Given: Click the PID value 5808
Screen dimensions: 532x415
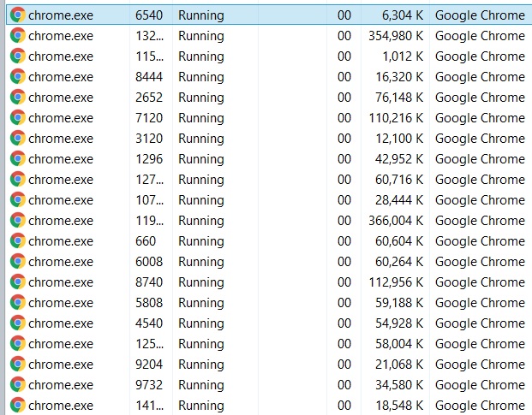Looking at the screenshot, I should [149, 303].
